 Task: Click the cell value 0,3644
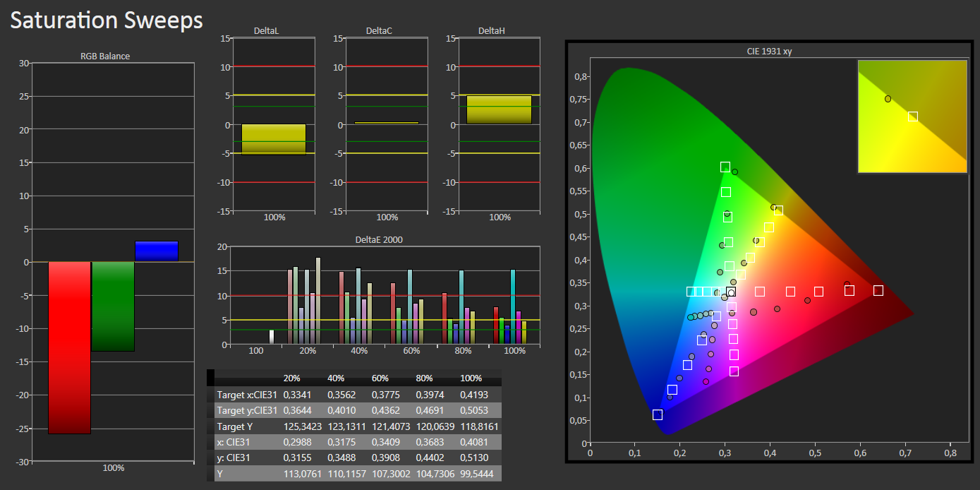coord(297,410)
